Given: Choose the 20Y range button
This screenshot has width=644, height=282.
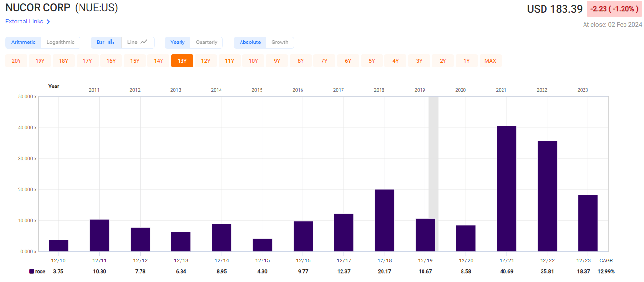Looking at the screenshot, I should click(16, 61).
